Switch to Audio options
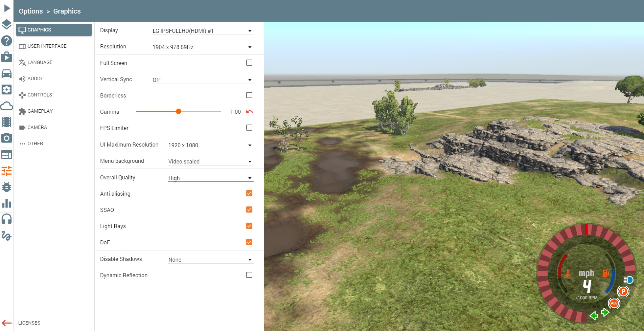 tap(54, 79)
